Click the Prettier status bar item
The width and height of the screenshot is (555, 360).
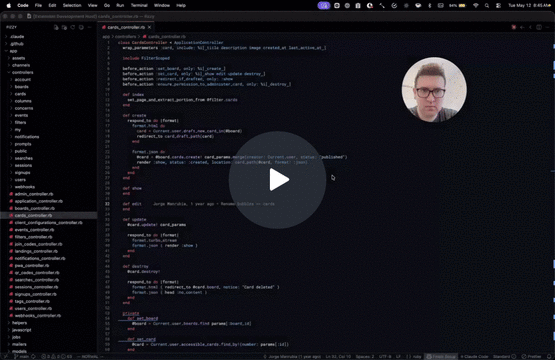point(532,356)
